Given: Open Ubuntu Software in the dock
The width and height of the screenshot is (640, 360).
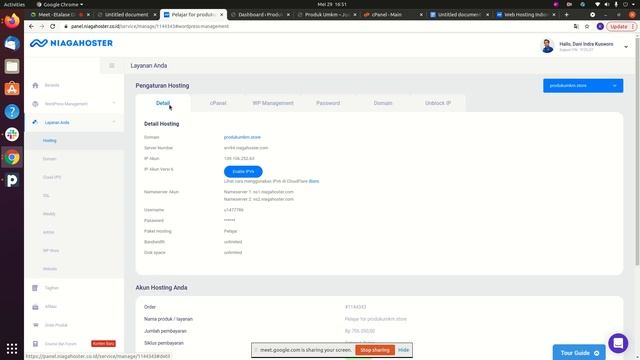Looking at the screenshot, I should point(12,89).
